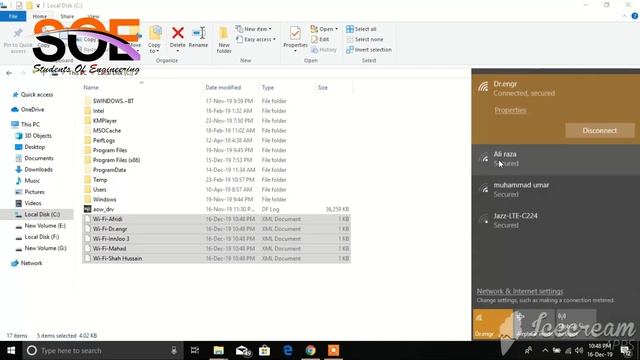This screenshot has width=640, height=360.
Task: Click the orange app icon in taskbar
Action: click(333, 350)
